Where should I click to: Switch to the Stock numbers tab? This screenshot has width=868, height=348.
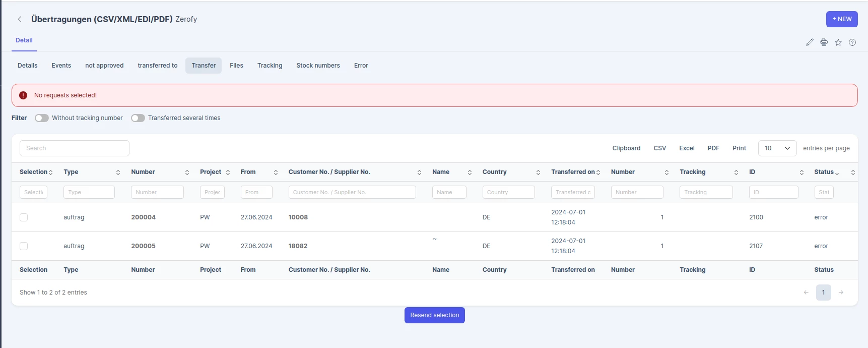[318, 66]
